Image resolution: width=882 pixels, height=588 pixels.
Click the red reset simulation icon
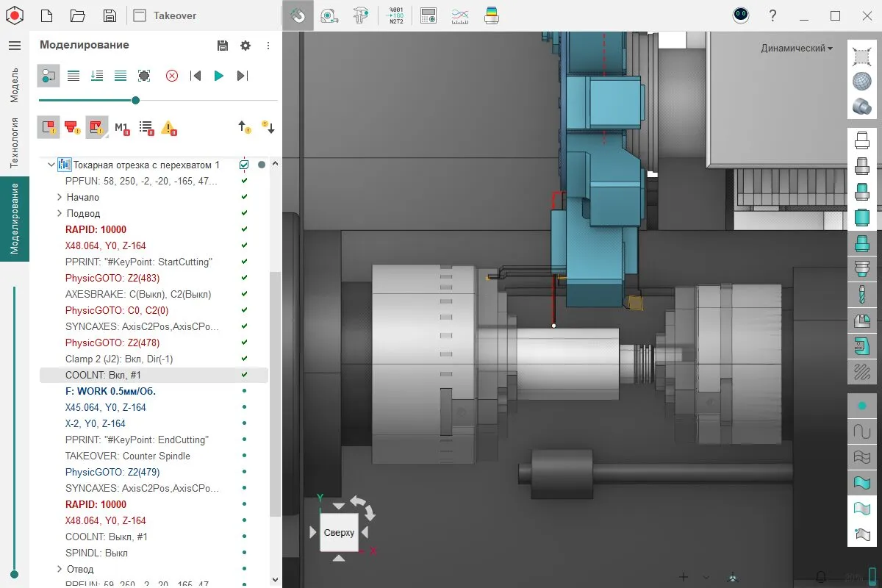(172, 76)
